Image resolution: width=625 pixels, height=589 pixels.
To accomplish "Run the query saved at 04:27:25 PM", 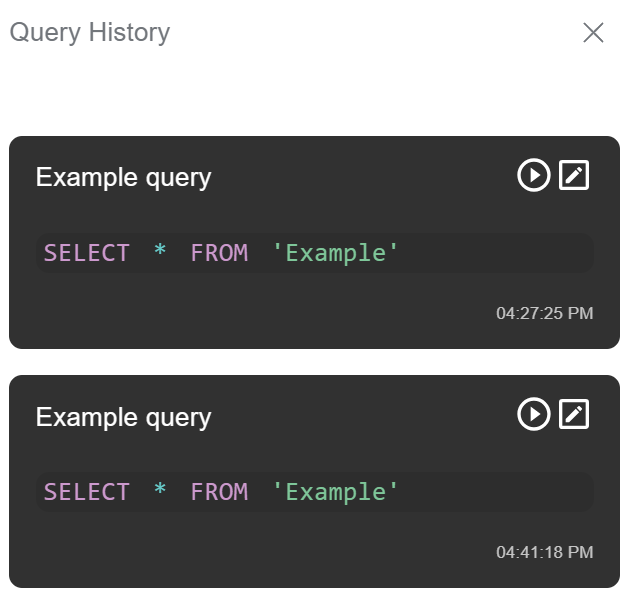I will click(533, 176).
